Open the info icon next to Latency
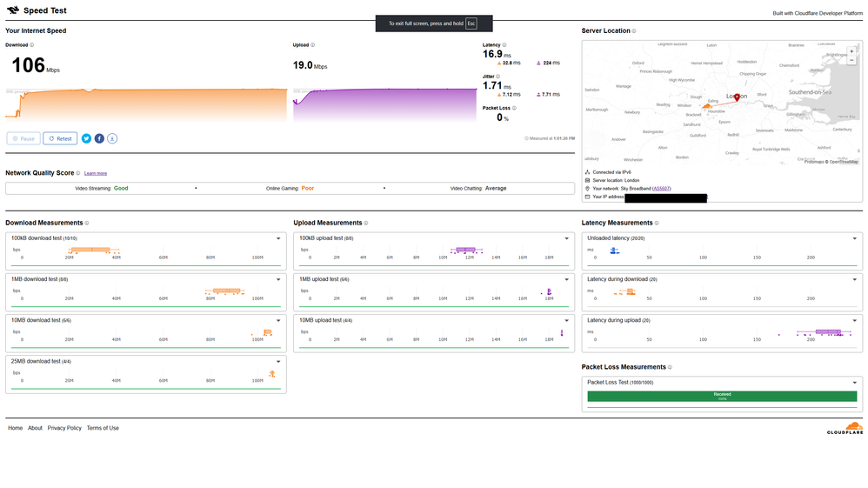Screen dimensions: 868x488 pos(505,44)
